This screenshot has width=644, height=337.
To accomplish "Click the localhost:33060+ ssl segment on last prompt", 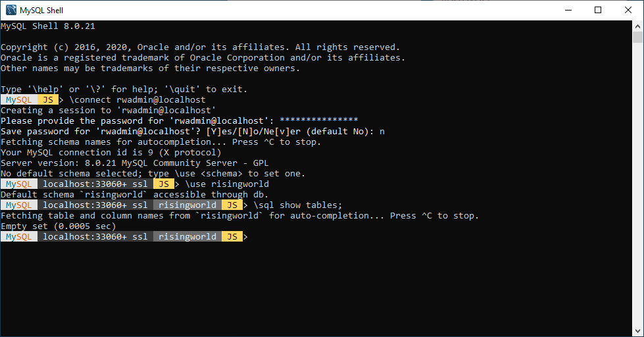I will [95, 237].
